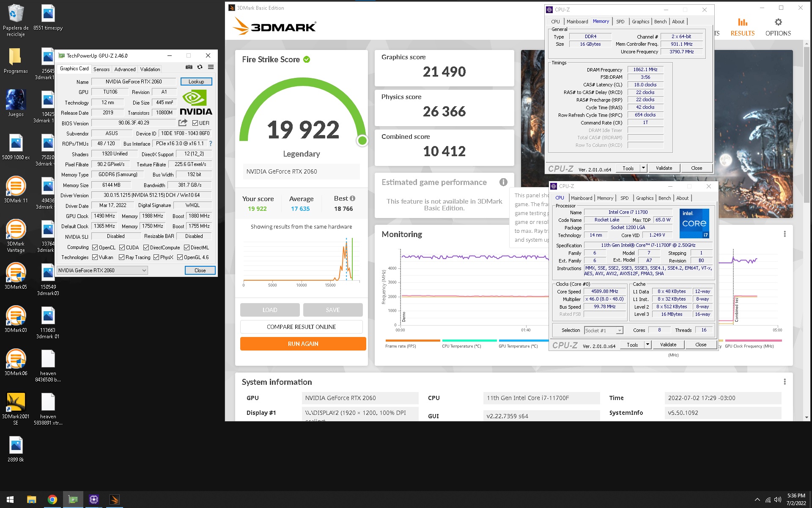Open the Juegos desktop shortcut
The image size is (812, 508).
[16, 103]
